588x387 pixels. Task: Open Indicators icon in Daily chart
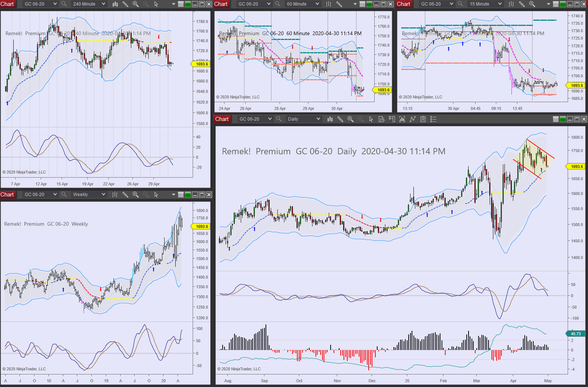pos(413,119)
